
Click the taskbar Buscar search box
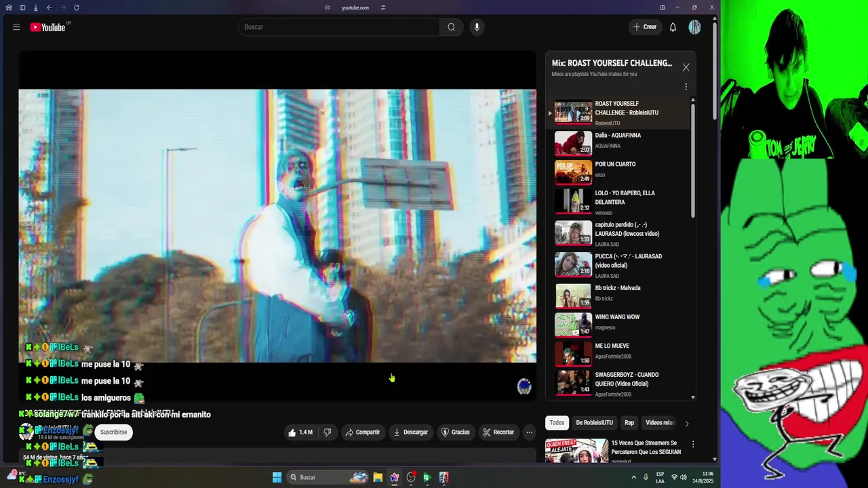pyautogui.click(x=328, y=477)
